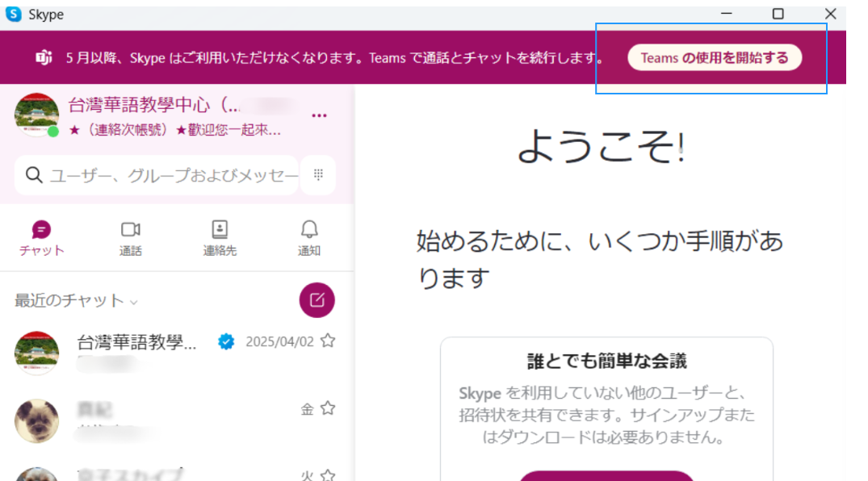This screenshot has width=868, height=481.
Task: Open notifications via the bell icon
Action: point(309,229)
